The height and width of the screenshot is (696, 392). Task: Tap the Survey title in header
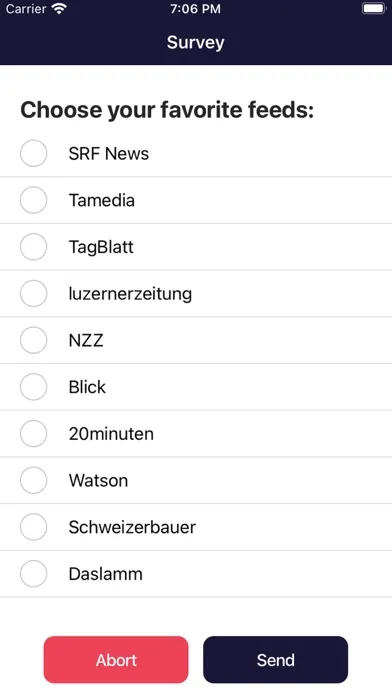coord(196,43)
